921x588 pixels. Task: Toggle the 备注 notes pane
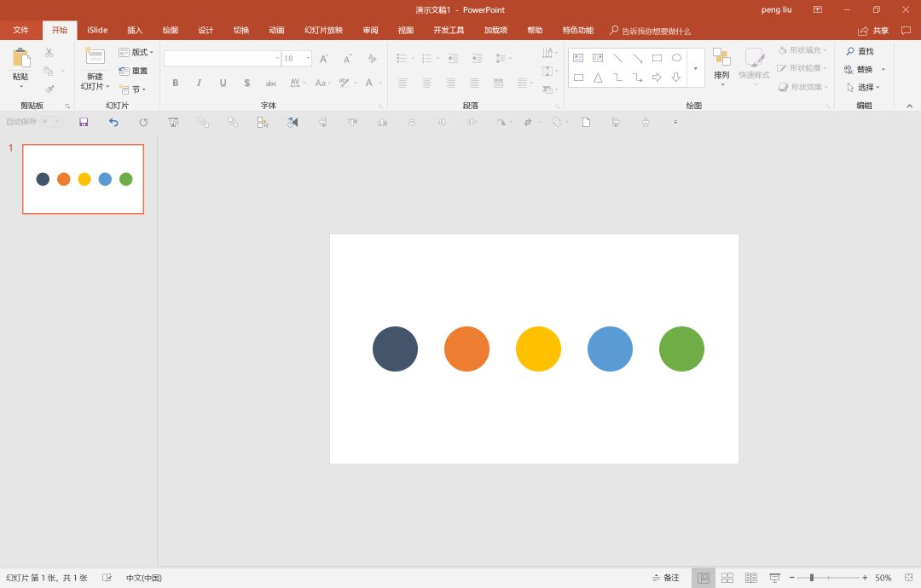(666, 578)
